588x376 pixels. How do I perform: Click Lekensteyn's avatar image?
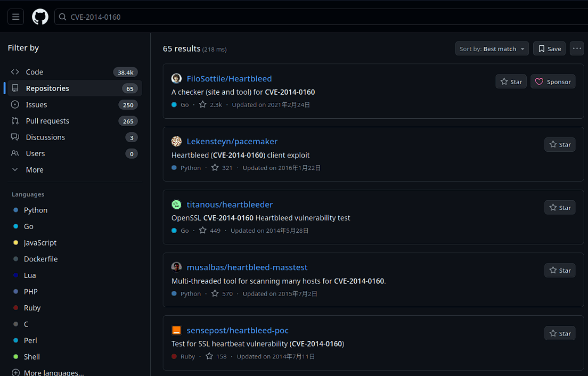point(177,141)
